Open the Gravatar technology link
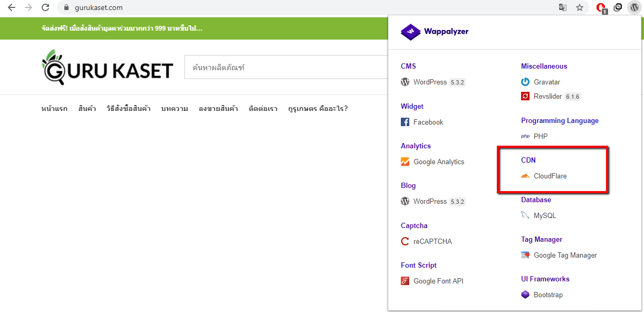Image resolution: width=644 pixels, height=312 pixels. pyautogui.click(x=547, y=82)
